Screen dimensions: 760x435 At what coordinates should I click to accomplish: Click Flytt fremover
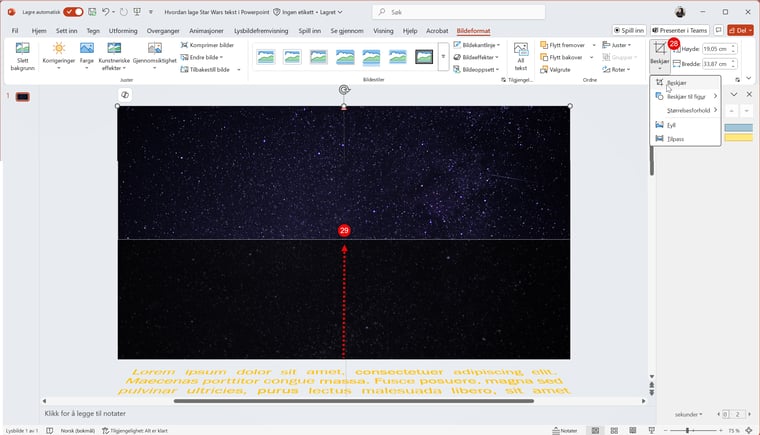click(562, 45)
